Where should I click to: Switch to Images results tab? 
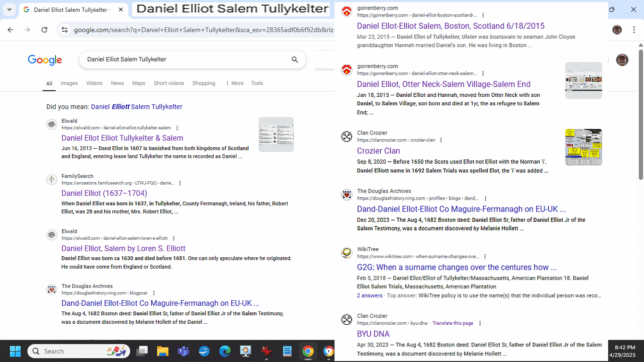pyautogui.click(x=69, y=83)
